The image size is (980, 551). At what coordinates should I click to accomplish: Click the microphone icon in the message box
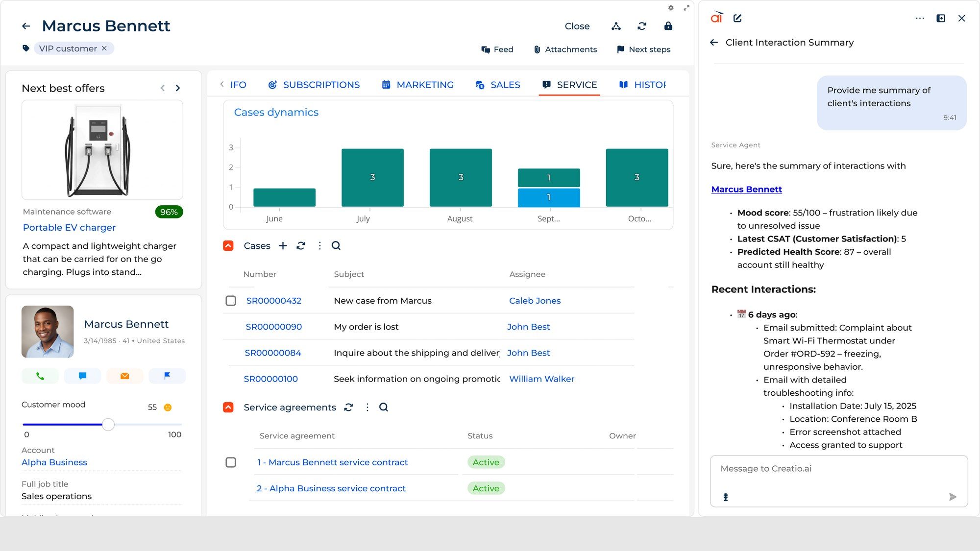click(726, 497)
